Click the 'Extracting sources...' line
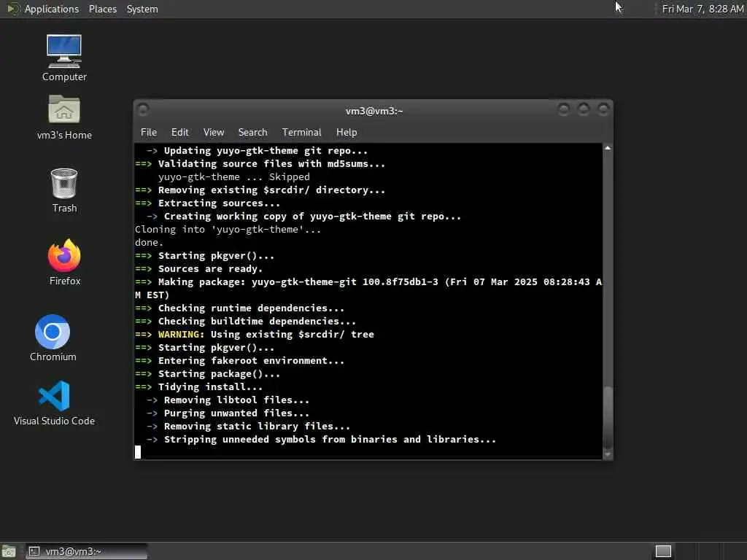This screenshot has height=560, width=747. pos(219,203)
